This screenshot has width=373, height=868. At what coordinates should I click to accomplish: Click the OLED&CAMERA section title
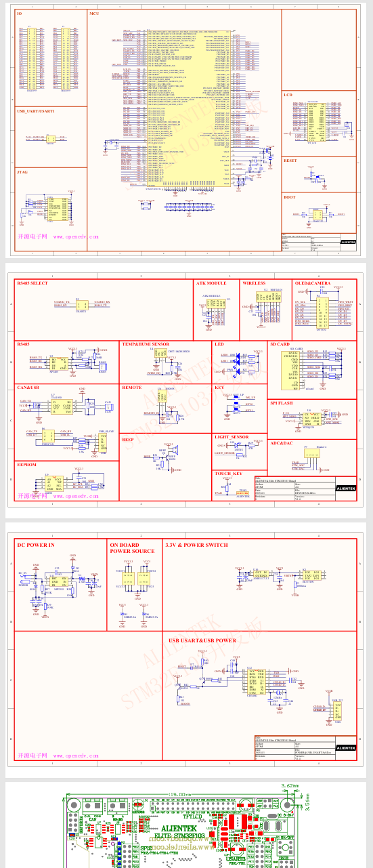click(313, 283)
